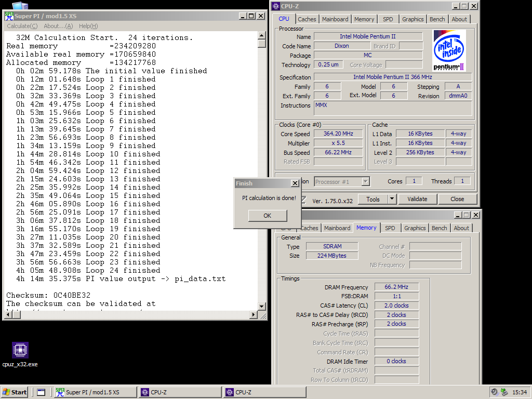The height and width of the screenshot is (399, 532).
Task: Click the Level 2 256 KBytes cache field
Action: [x=420, y=152]
